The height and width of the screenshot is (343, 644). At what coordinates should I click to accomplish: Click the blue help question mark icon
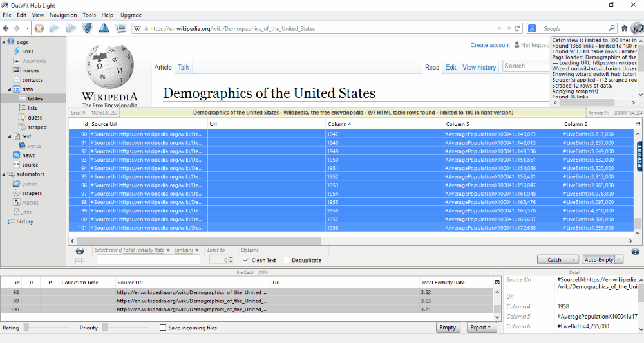(635, 252)
